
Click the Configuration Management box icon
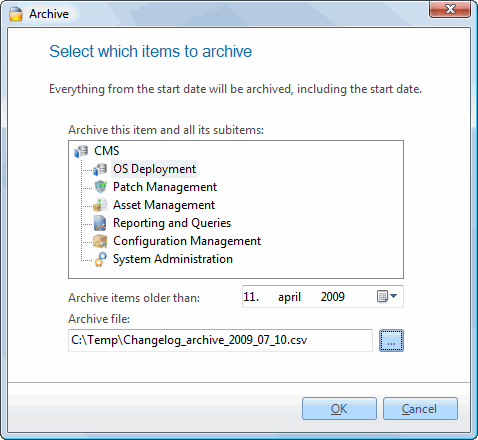(x=100, y=241)
